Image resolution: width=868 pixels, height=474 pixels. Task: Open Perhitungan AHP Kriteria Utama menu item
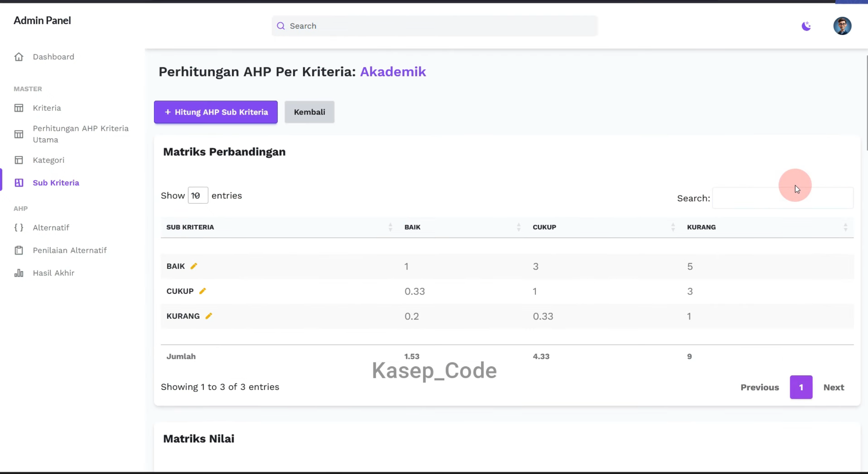coord(81,134)
